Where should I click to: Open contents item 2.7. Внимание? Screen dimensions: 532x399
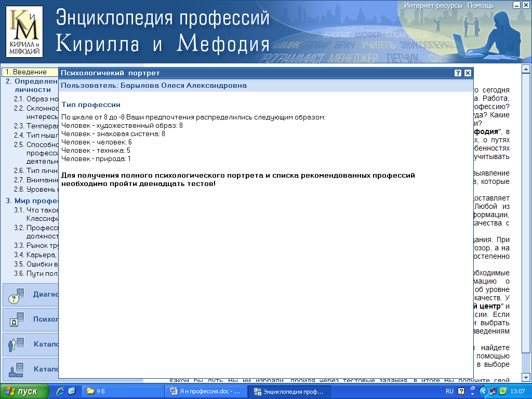(36, 180)
